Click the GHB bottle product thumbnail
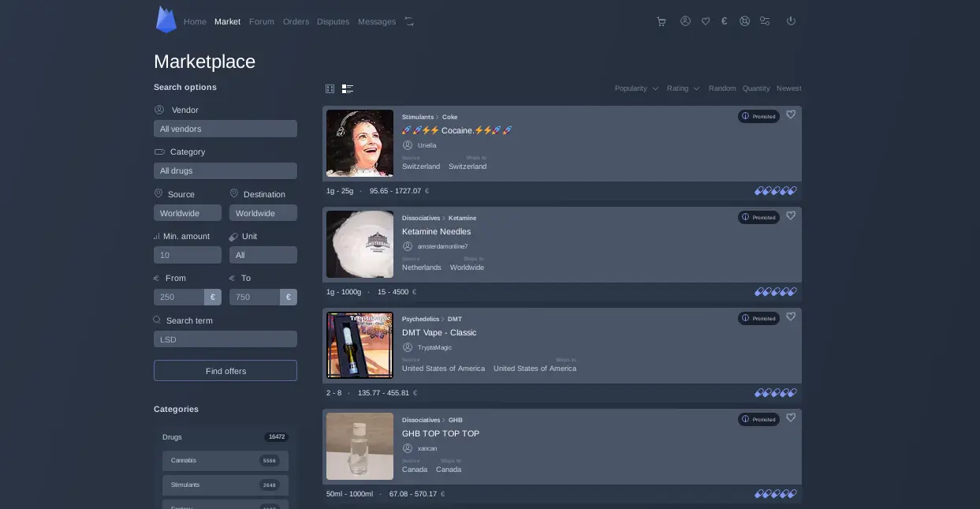 click(360, 446)
